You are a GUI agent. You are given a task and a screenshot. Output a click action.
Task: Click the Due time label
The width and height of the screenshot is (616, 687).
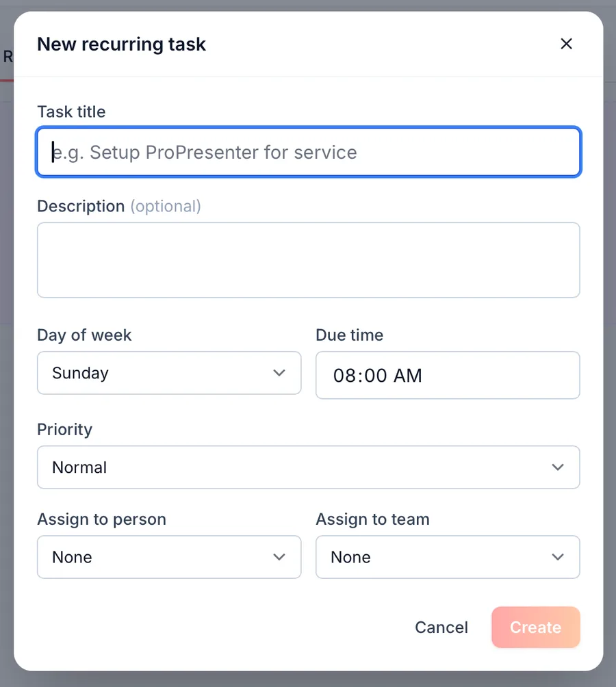[x=350, y=335]
